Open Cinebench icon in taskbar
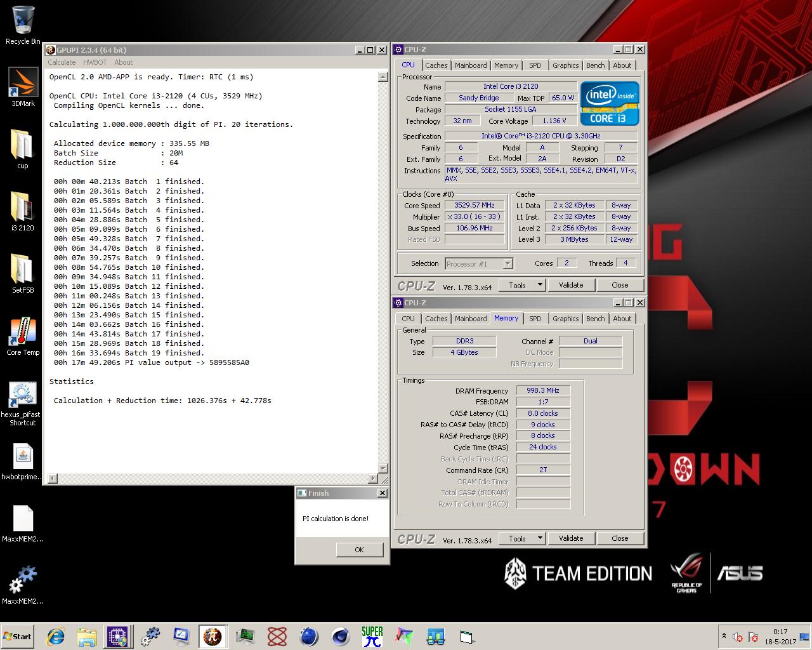812x650 pixels. click(341, 636)
